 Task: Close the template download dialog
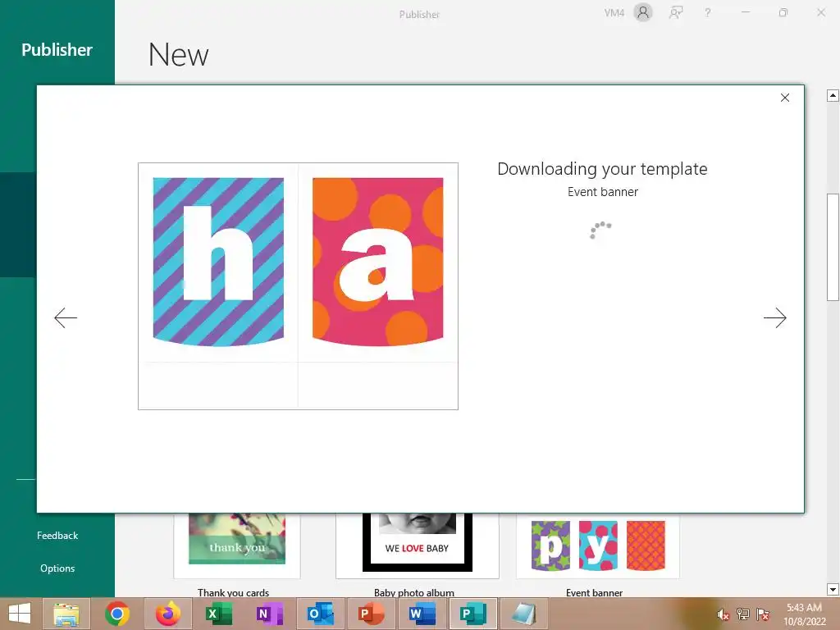785,98
